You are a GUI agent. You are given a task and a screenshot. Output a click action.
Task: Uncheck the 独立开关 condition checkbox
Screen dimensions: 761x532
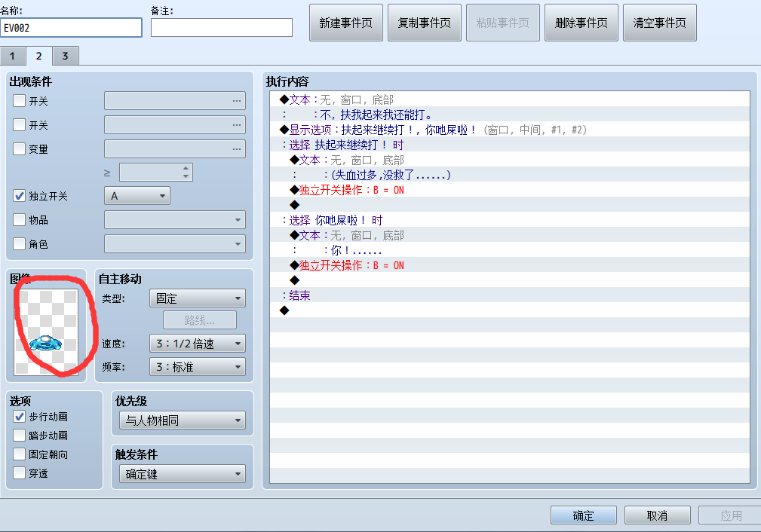click(x=20, y=196)
